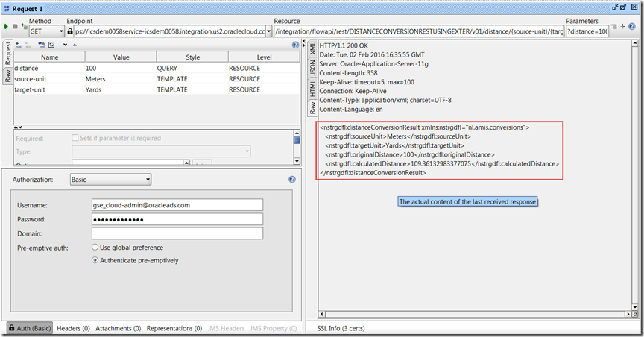Add a new parameter to the table
Viewport: 644px width, 337px height.
click(x=18, y=45)
